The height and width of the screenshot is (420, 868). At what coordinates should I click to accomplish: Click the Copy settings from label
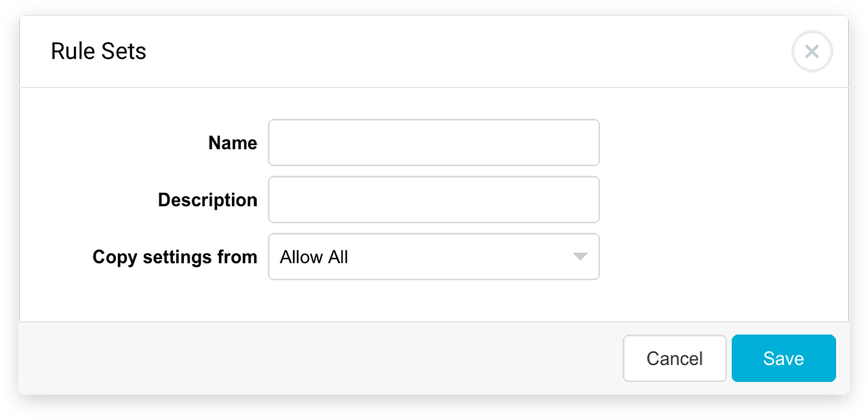click(x=175, y=257)
